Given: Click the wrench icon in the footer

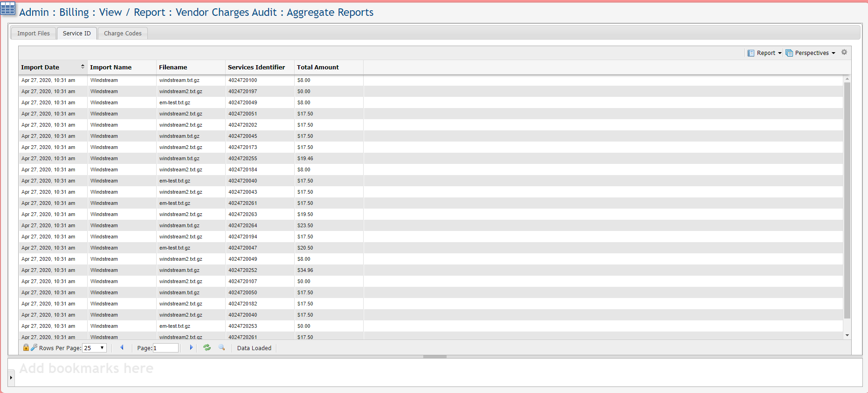Looking at the screenshot, I should [x=34, y=347].
